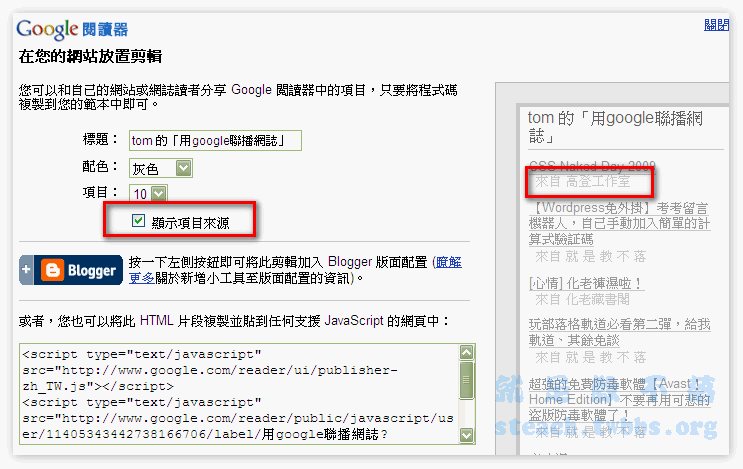Click the code box scroll down arrow
The width and height of the screenshot is (743, 469).
coord(467,435)
